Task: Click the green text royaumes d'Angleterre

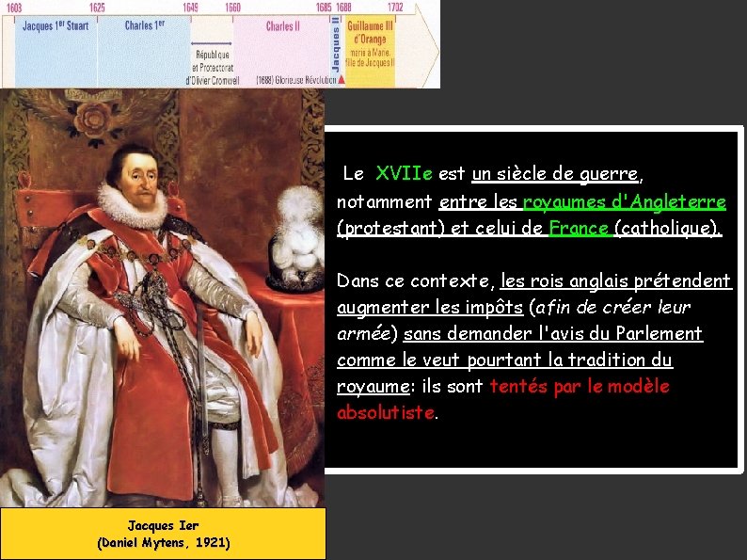Action: coord(624,201)
